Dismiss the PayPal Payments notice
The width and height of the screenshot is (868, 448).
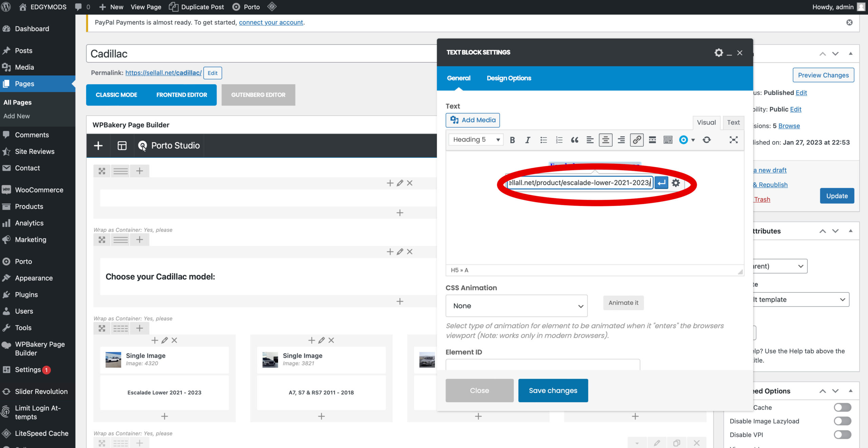pyautogui.click(x=849, y=22)
